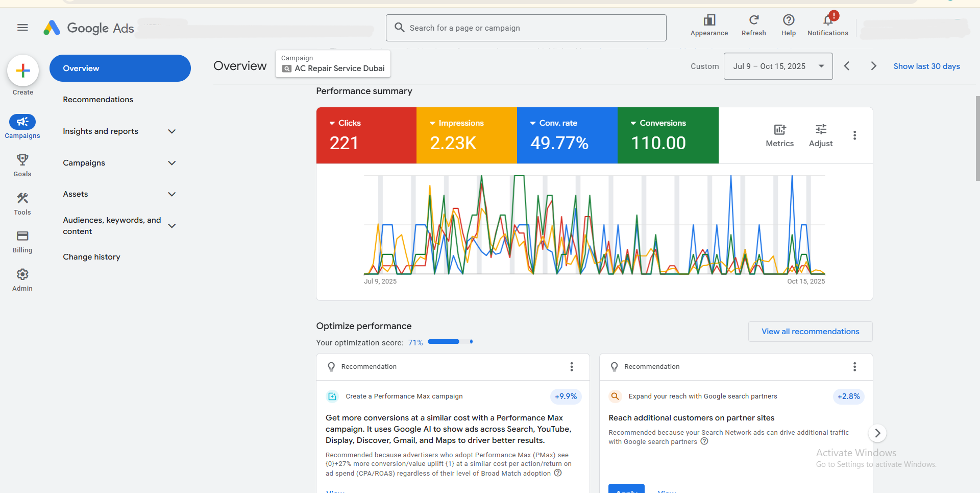Click the Show last 30 days link
This screenshot has height=493, width=980.
(926, 66)
